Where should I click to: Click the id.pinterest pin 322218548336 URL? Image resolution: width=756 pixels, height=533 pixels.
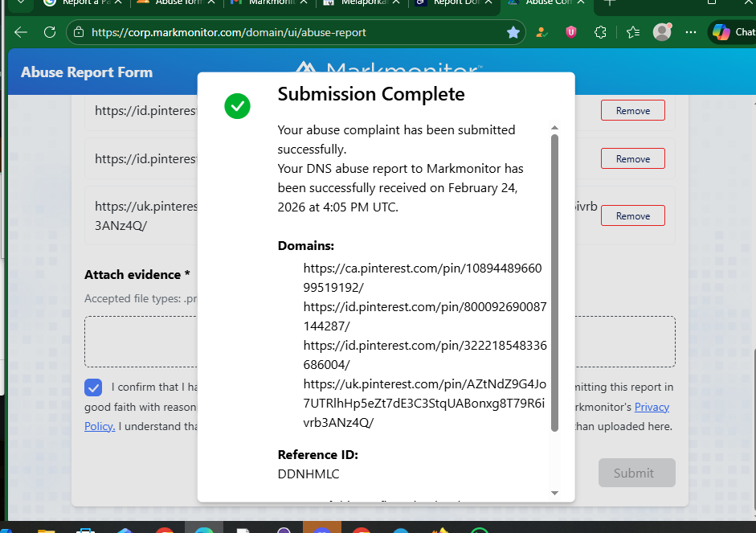point(425,355)
